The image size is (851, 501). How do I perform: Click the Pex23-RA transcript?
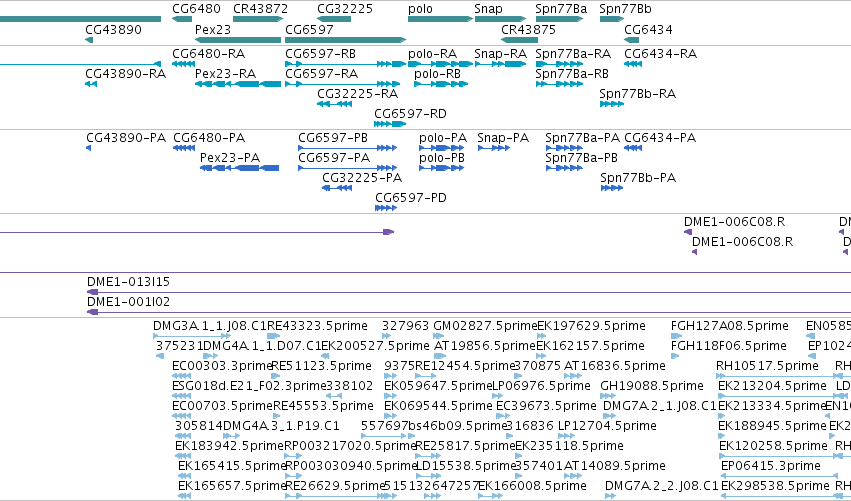tap(238, 84)
